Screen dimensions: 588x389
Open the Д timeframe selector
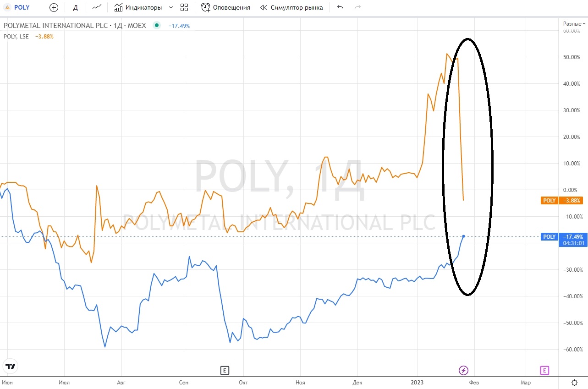click(76, 7)
